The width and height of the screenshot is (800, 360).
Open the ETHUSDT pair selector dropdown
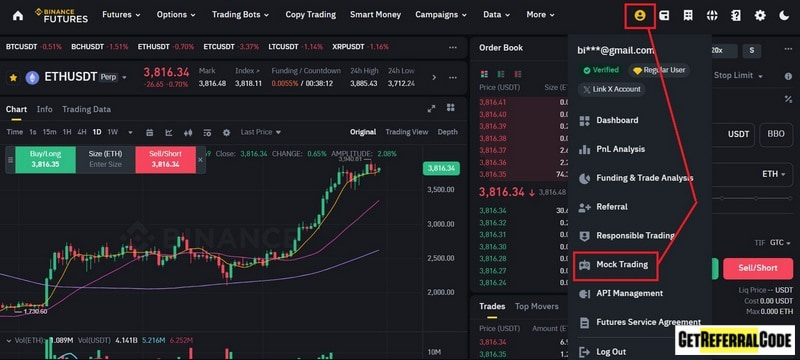point(123,78)
